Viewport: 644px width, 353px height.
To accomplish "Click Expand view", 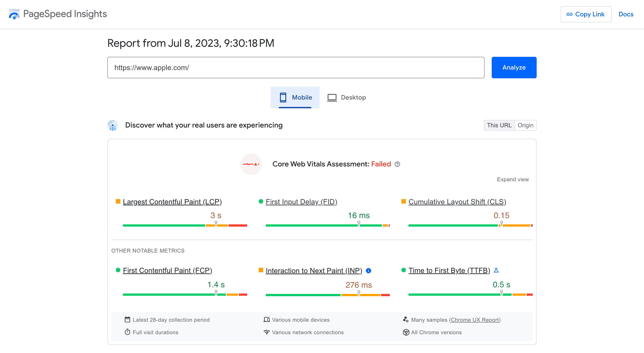I will pyautogui.click(x=513, y=179).
